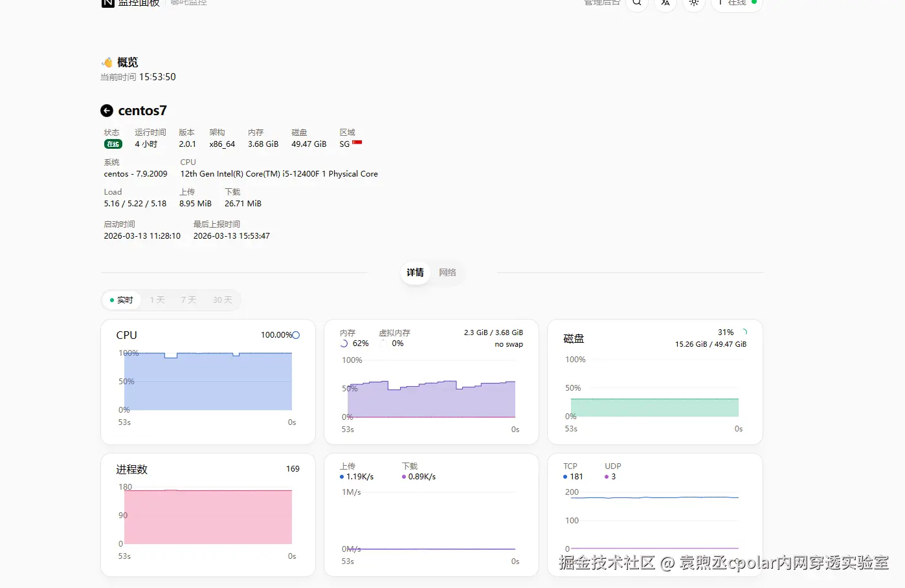Screen dimensions: 905x588
Task: Click the waving hand overview icon
Action: click(x=107, y=62)
